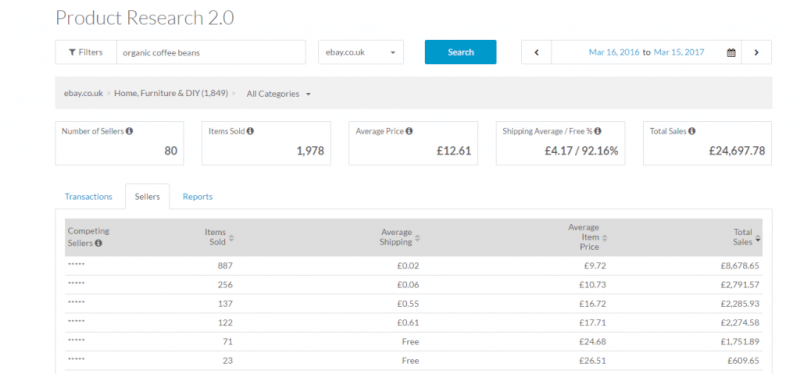Click info icon beside Average Price

coord(409,131)
